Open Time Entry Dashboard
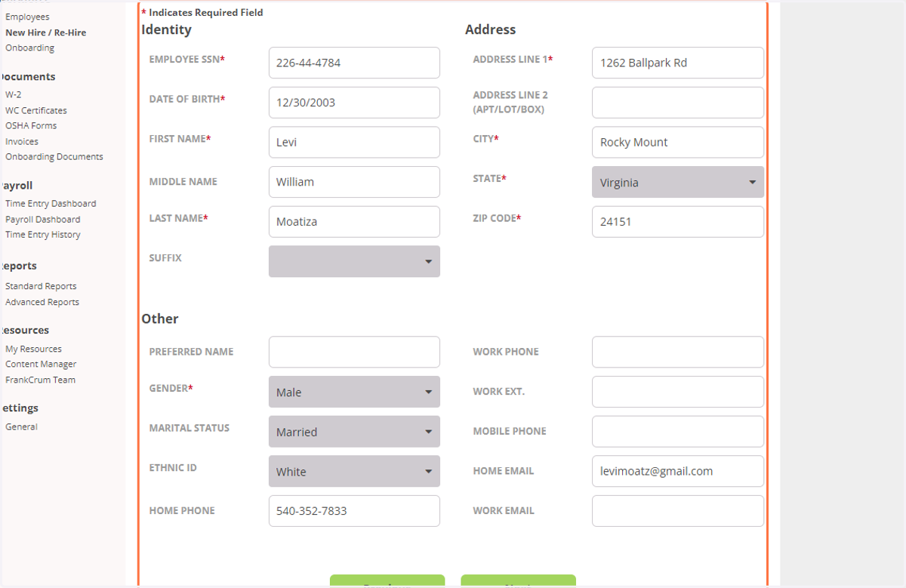906x588 pixels. (x=51, y=203)
